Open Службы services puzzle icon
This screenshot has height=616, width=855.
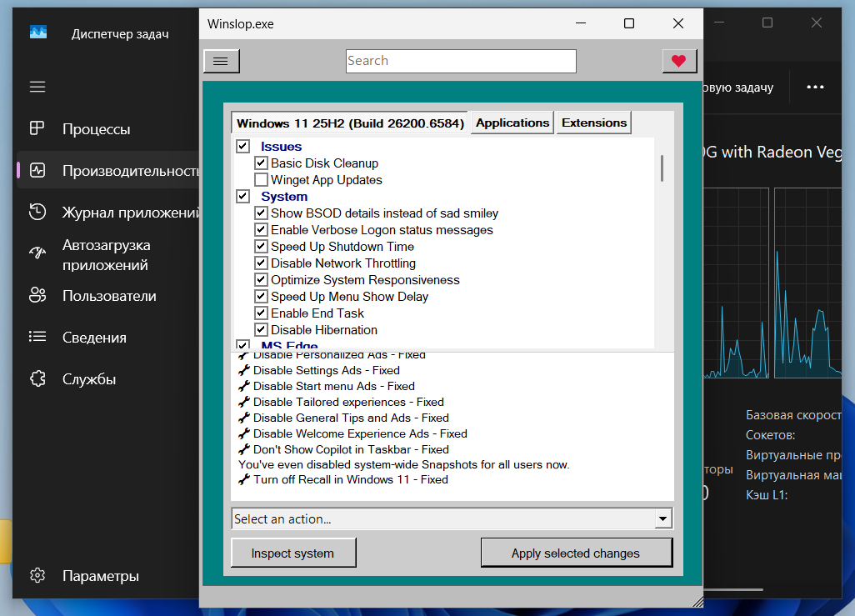coord(37,378)
